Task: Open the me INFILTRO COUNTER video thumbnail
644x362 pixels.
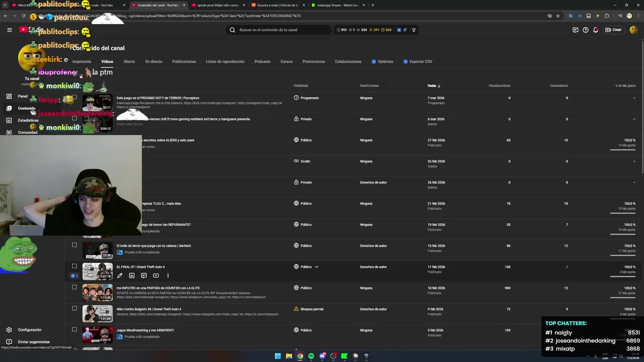Action: pyautogui.click(x=98, y=292)
